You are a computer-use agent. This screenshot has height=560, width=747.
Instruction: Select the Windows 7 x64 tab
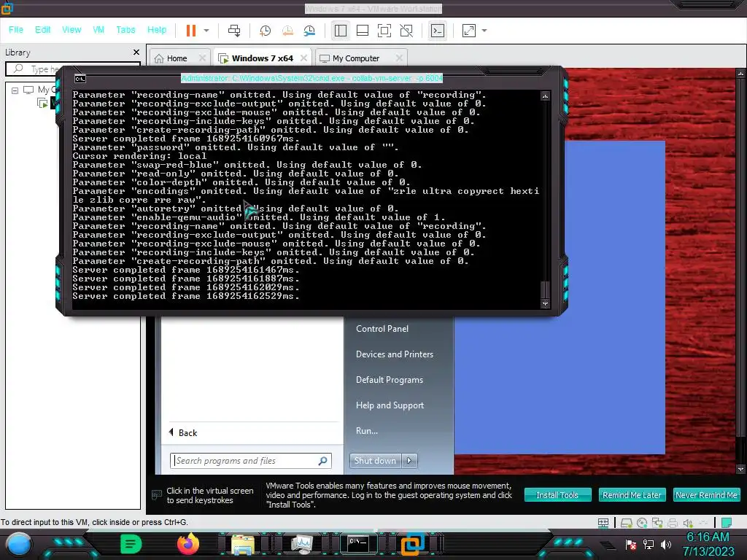click(262, 58)
